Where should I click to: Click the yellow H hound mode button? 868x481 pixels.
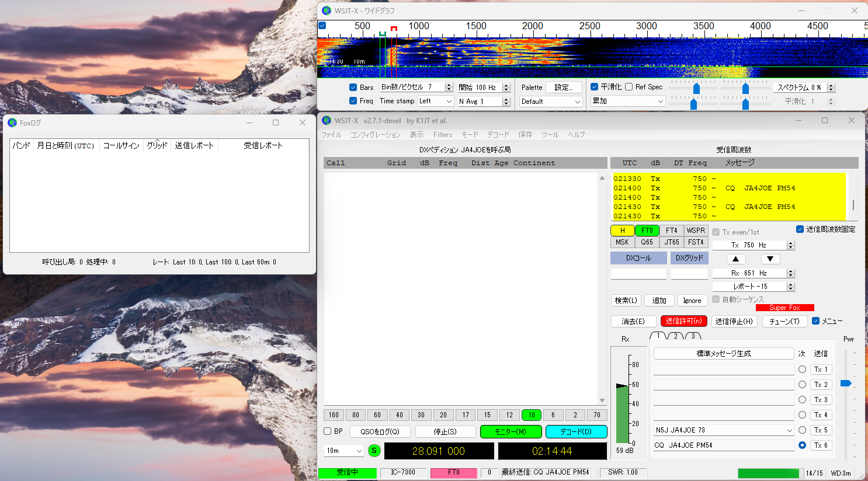(623, 231)
